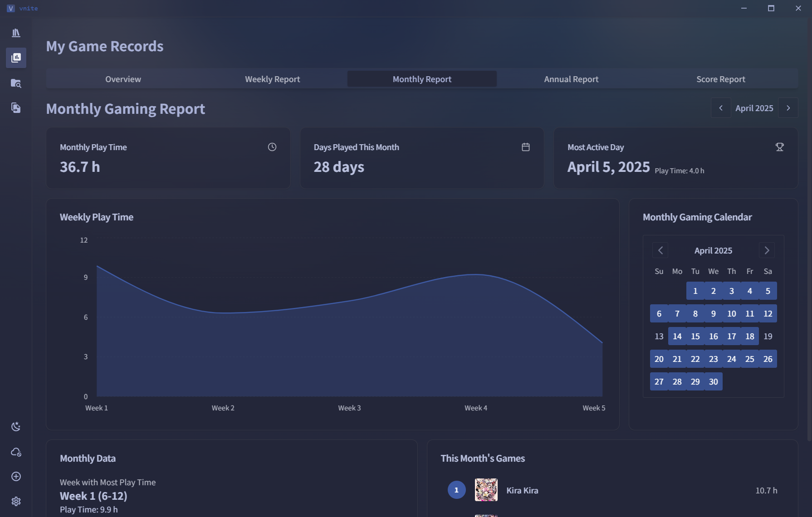The image size is (812, 517).
Task: Select April 24 in the calendar
Action: 732,359
